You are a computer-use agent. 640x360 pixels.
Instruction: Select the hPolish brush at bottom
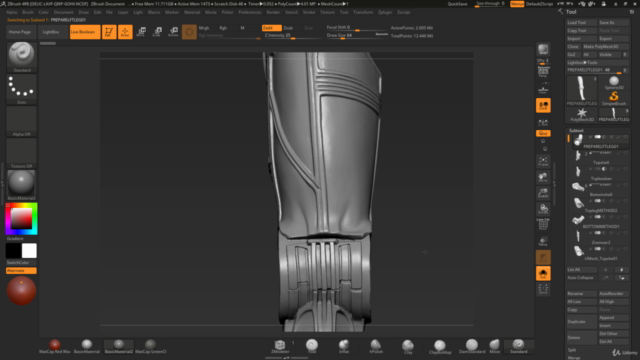[376, 347]
